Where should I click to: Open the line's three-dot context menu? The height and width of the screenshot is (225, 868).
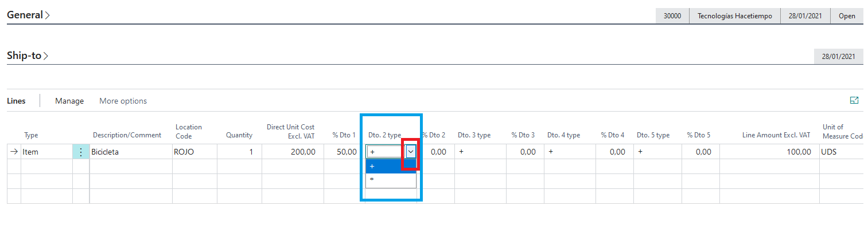pos(81,152)
